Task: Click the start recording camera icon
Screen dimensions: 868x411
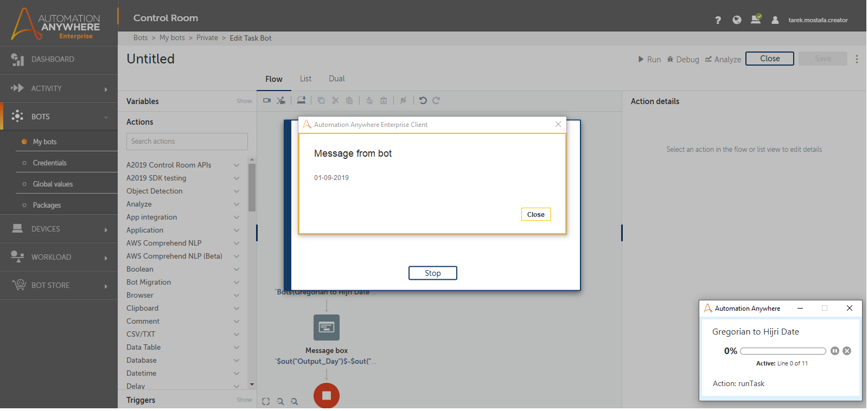Action: pyautogui.click(x=267, y=100)
